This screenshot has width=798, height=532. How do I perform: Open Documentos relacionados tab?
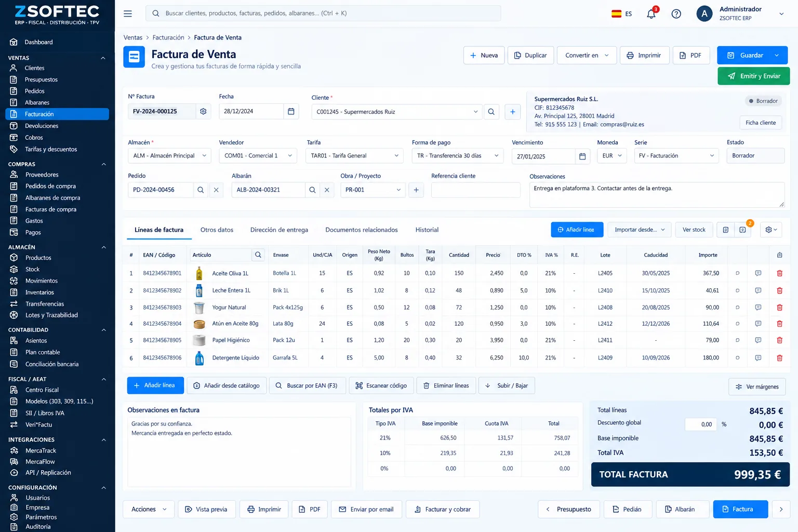coord(362,230)
